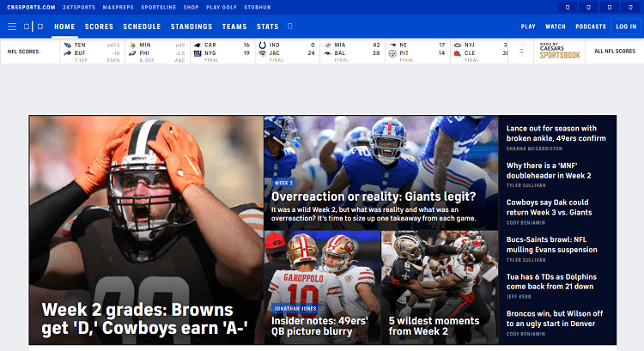The height and width of the screenshot is (351, 644).
Task: Click the icon right after the Stats tab
Action: coord(288,27)
